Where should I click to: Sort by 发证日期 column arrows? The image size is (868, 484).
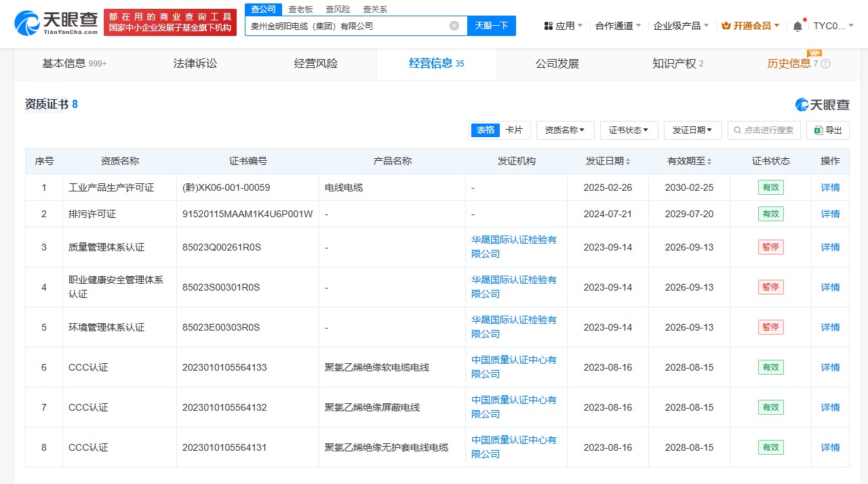click(x=628, y=162)
